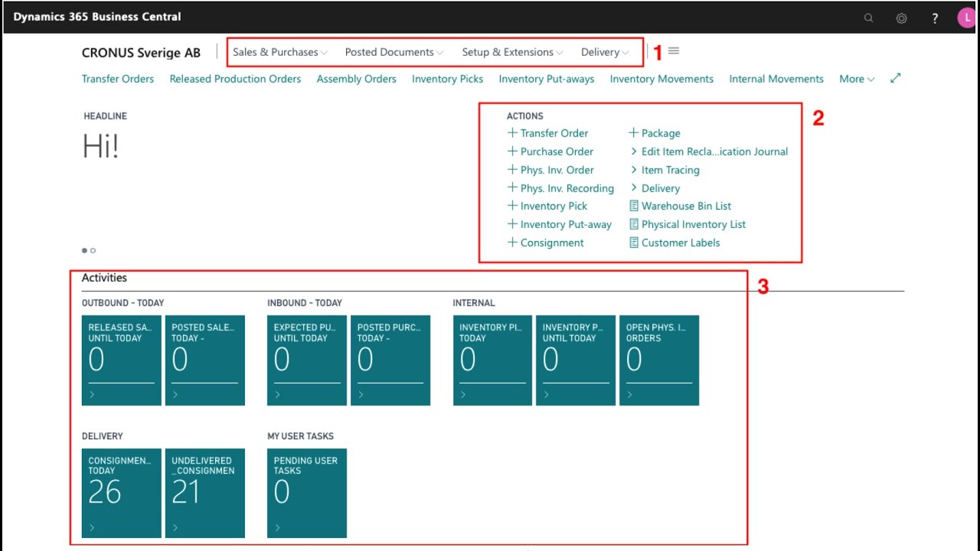Open Released Production Orders link

[x=235, y=79]
